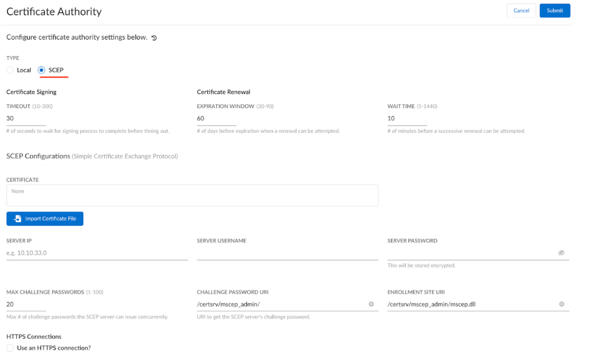Enable the HTTPS connection checkbox

point(10,348)
